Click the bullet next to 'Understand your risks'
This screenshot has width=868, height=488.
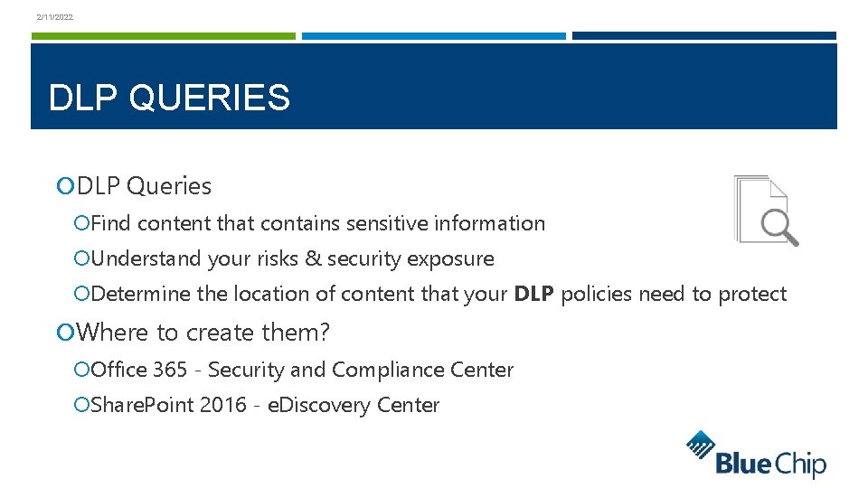coord(82,258)
